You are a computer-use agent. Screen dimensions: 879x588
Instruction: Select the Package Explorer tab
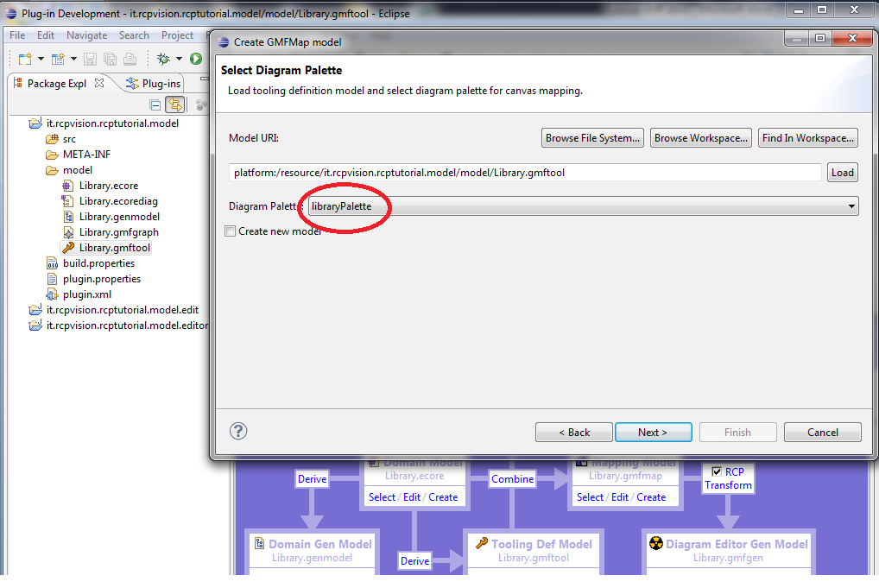57,84
